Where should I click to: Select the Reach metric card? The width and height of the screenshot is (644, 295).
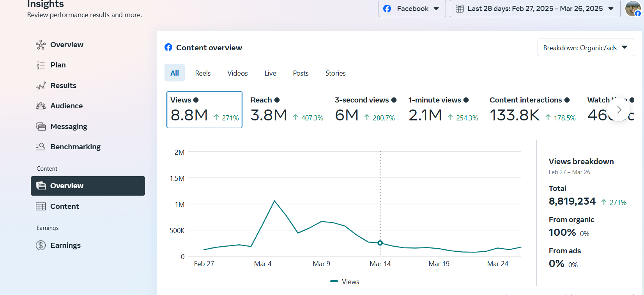(287, 110)
